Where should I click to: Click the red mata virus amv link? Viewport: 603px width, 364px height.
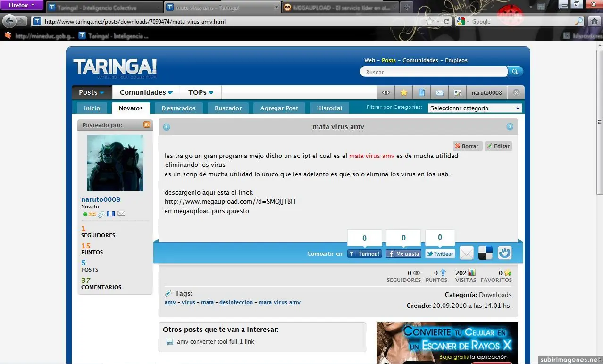[x=372, y=156]
